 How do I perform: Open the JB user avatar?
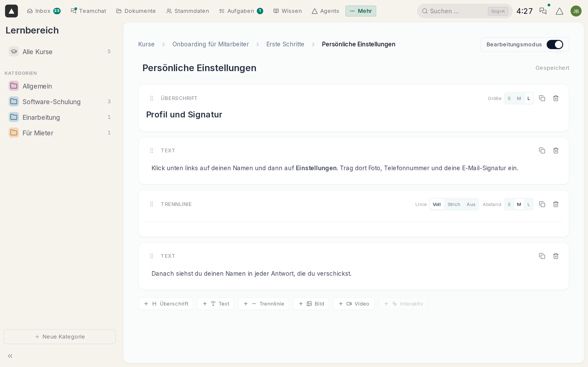(576, 11)
